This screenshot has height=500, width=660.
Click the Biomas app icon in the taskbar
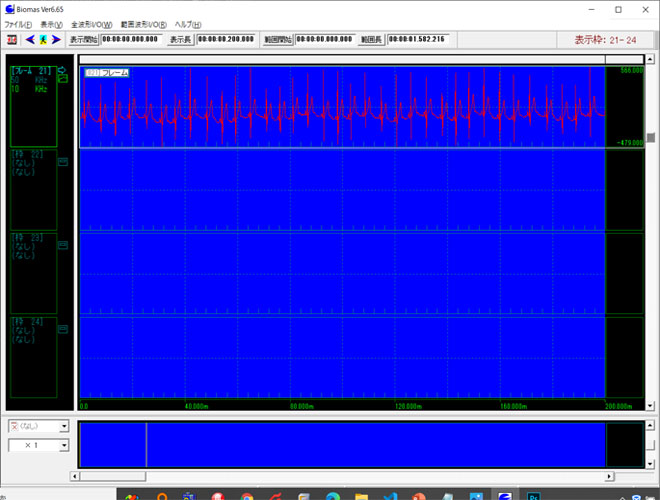[x=505, y=497]
